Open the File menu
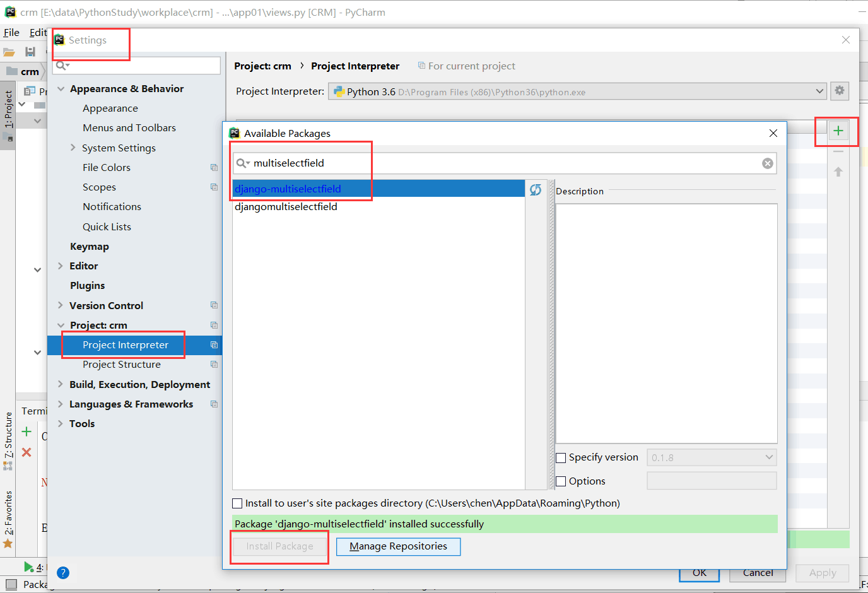 pyautogui.click(x=11, y=33)
